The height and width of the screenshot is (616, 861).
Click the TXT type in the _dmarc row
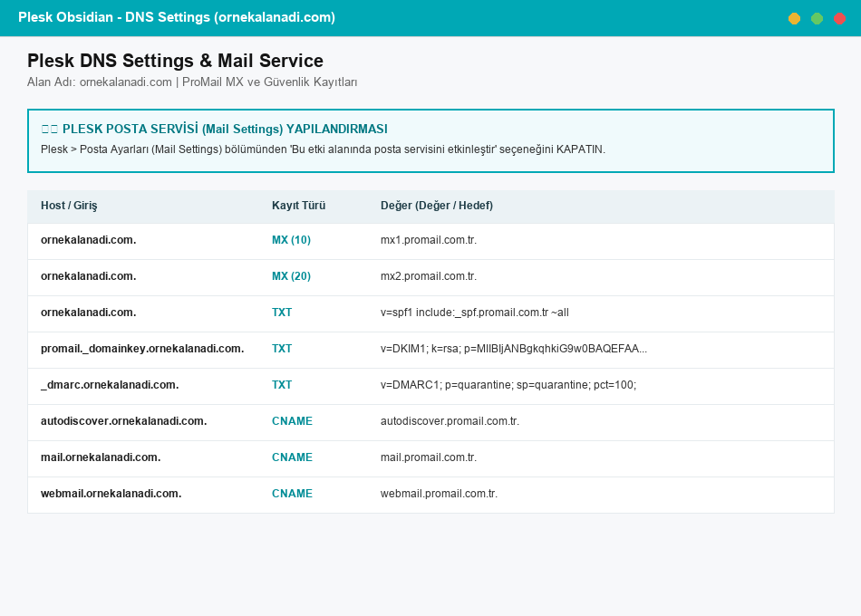[x=282, y=385]
